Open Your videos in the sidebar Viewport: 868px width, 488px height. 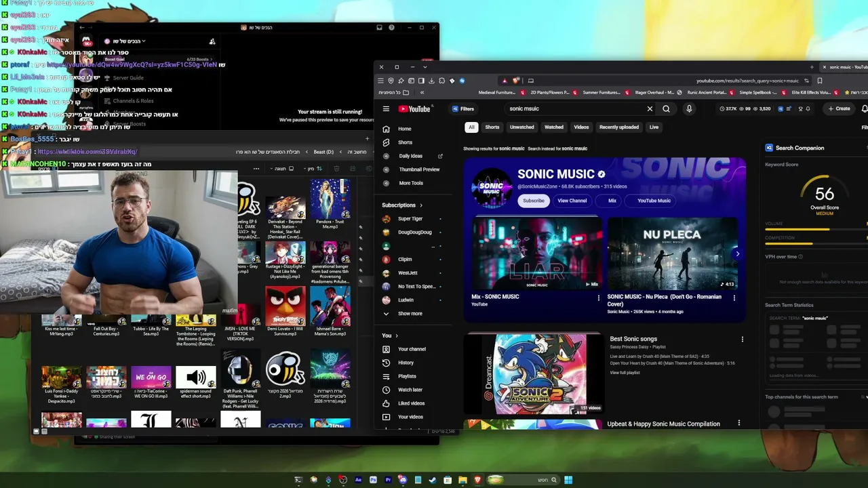pyautogui.click(x=410, y=417)
